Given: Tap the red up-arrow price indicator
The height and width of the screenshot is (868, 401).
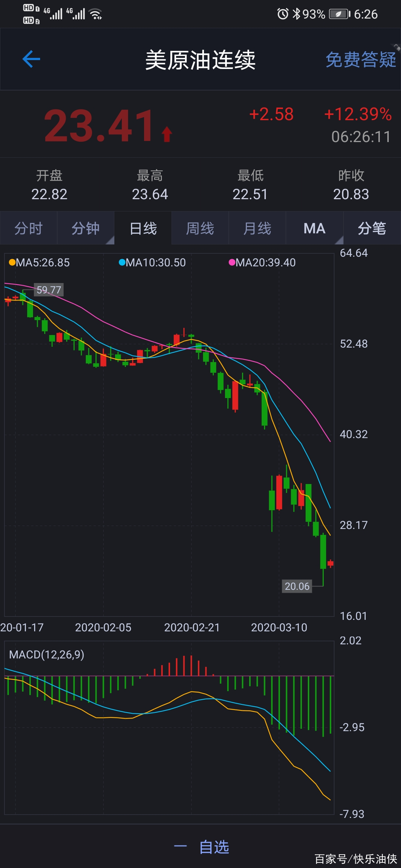Looking at the screenshot, I should [167, 134].
